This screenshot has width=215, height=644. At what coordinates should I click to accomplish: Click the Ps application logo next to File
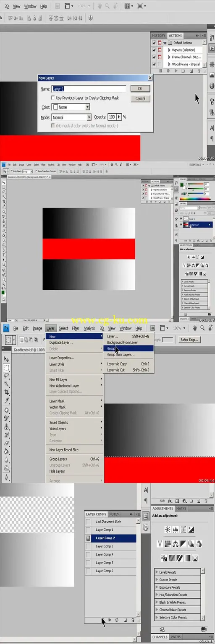coord(6,328)
